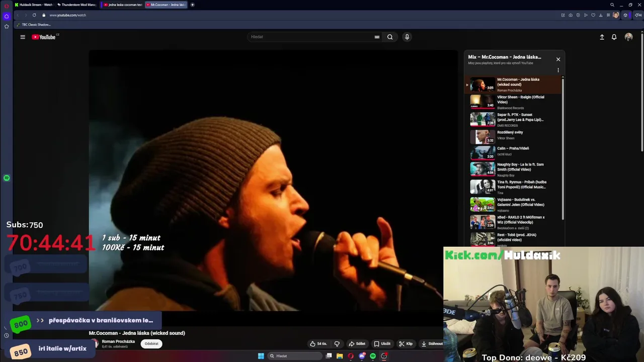The image size is (644, 362).
Task: Play Vojtaano - Budulínek vs. Galantní Jelen
Action: [x=513, y=205]
